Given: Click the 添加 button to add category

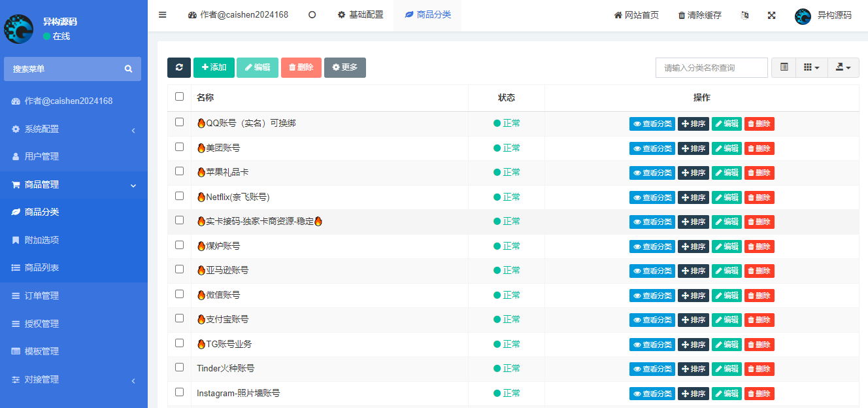Looking at the screenshot, I should coord(214,67).
